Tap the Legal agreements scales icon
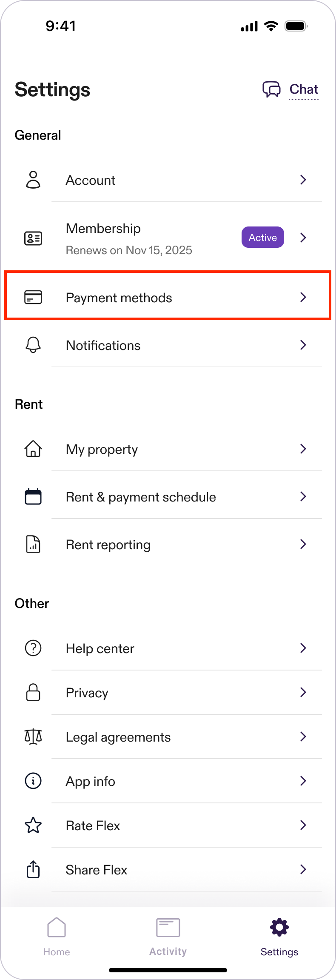Screen dimensions: 336x980 click(33, 736)
